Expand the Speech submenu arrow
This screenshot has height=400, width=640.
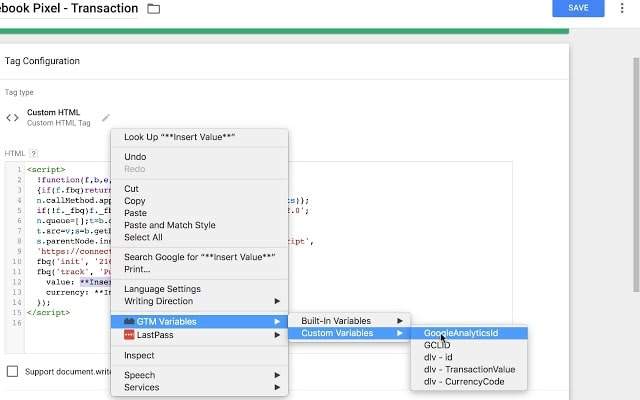(x=277, y=375)
